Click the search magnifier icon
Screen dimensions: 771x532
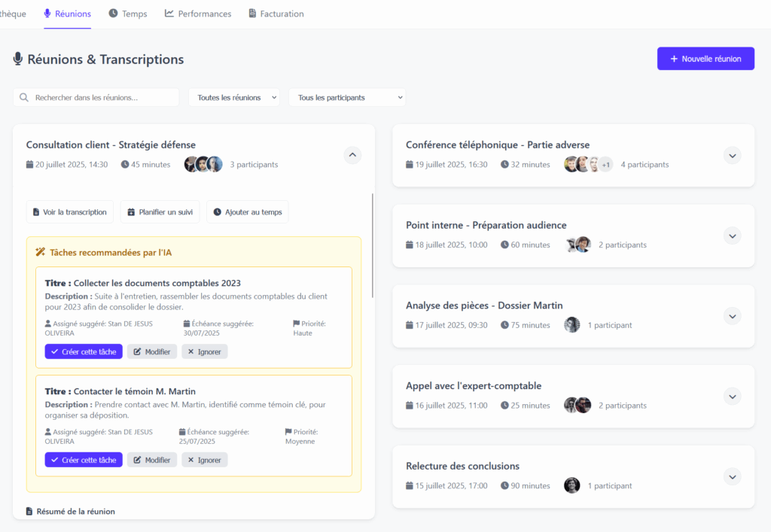[x=23, y=97]
